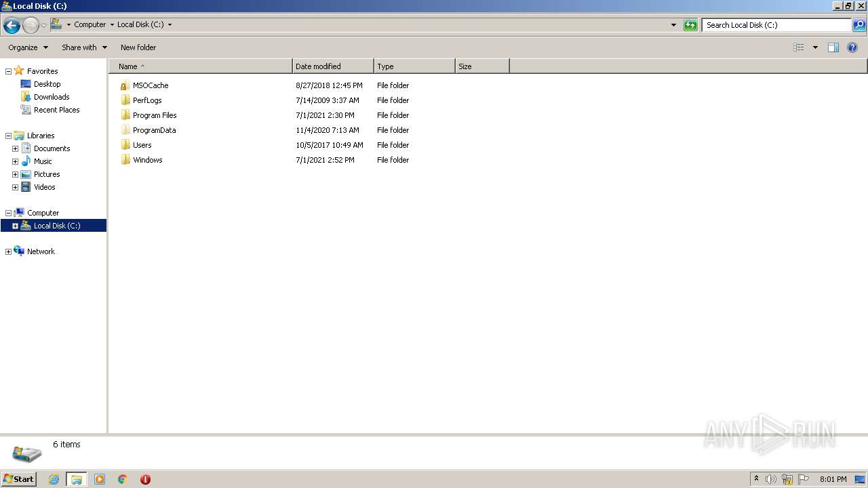Viewport: 868px width, 488px height.
Task: Expand dropdown arrow after Computer breadcrumb
Action: pos(112,24)
